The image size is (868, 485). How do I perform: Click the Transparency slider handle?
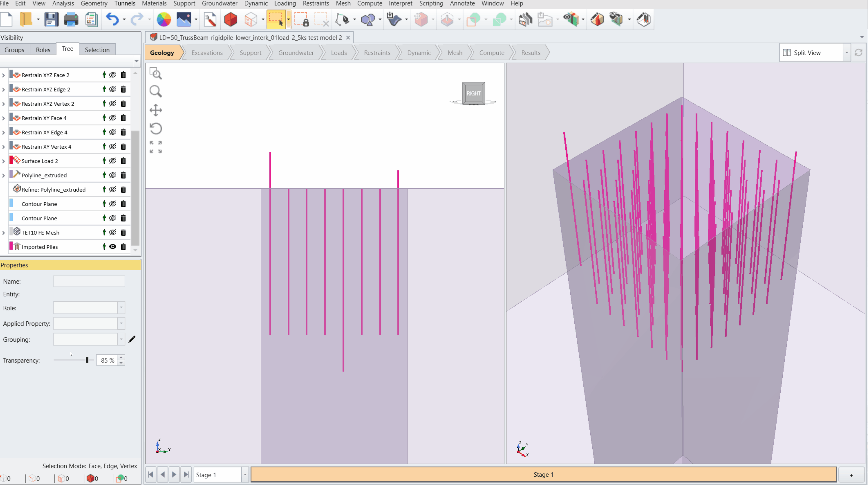(x=87, y=360)
